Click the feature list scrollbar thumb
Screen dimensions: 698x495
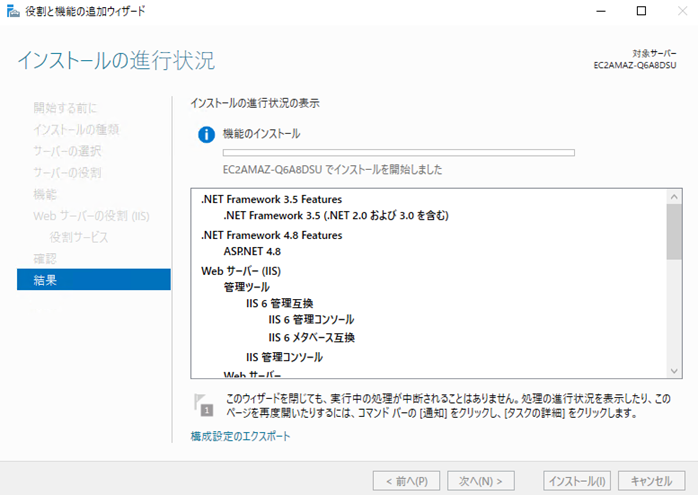point(674,231)
